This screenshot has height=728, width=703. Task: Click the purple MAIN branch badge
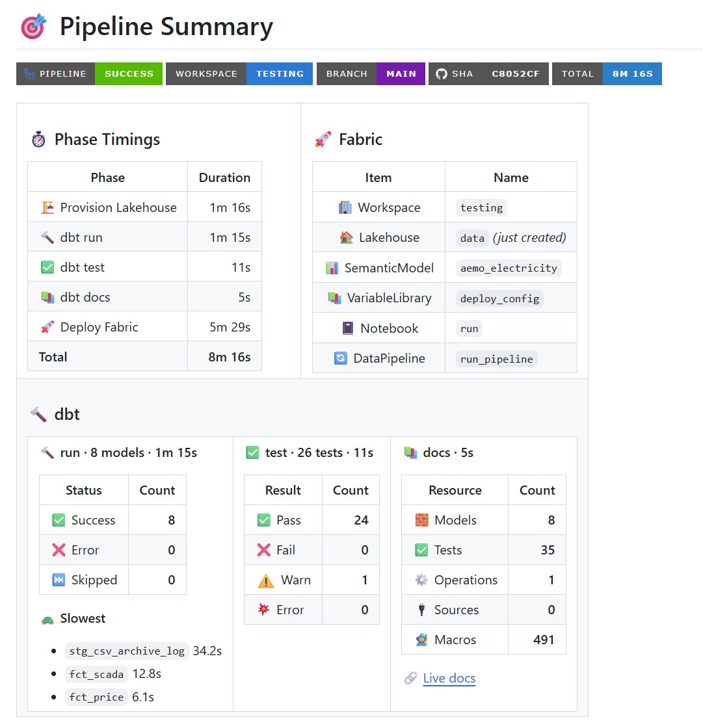(x=401, y=74)
